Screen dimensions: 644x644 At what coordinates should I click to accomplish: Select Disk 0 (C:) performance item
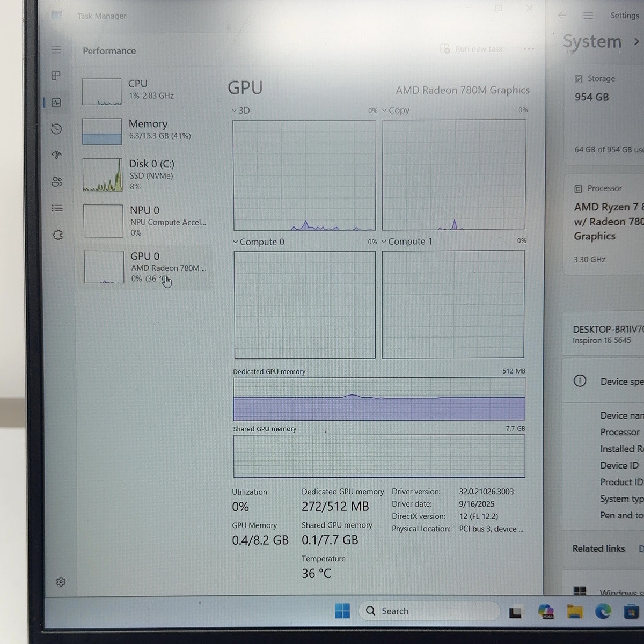[x=146, y=175]
